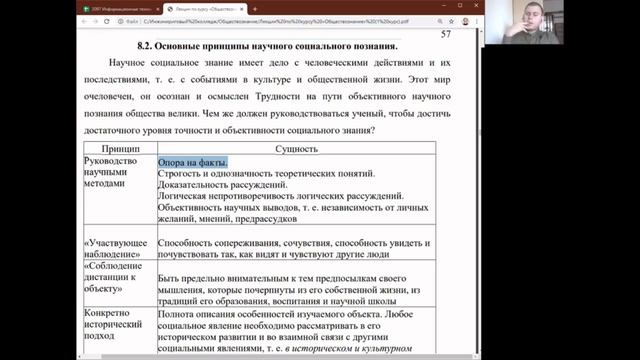The image size is (640, 360).
Task: Open the Chrome profile avatar
Action: coord(465,21)
